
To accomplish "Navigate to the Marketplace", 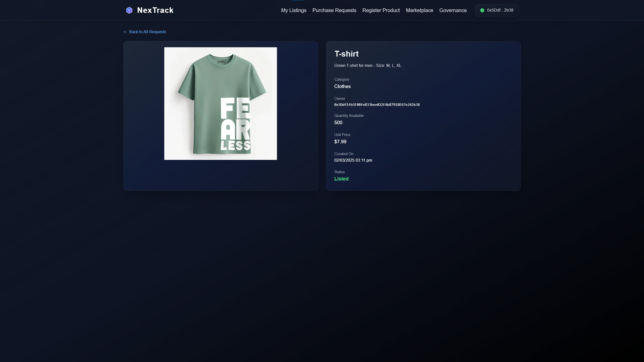I will [419, 10].
